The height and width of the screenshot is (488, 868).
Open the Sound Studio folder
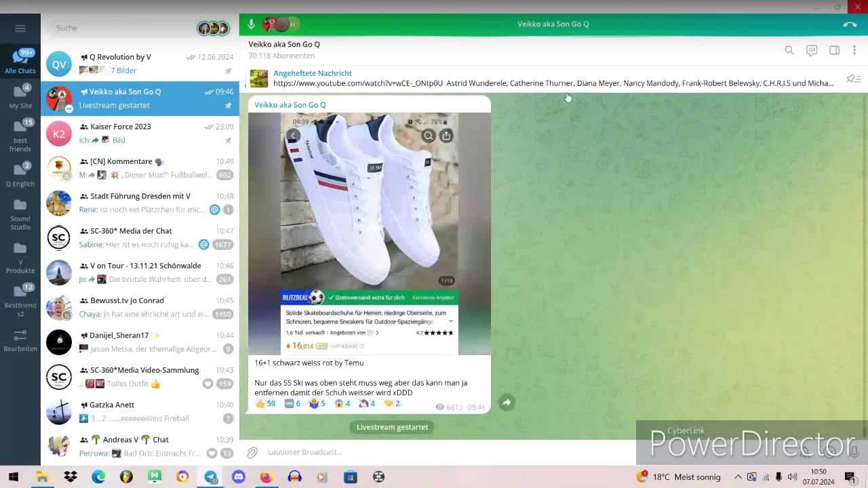coord(20,213)
